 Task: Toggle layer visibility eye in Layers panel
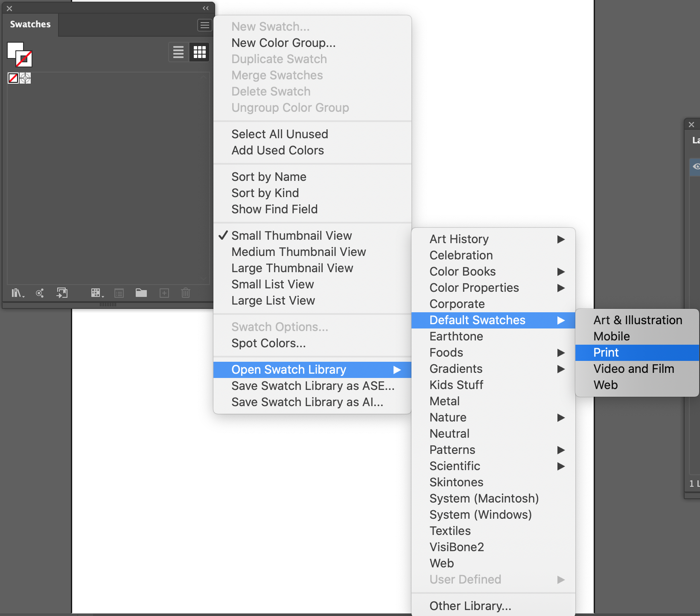[696, 166]
